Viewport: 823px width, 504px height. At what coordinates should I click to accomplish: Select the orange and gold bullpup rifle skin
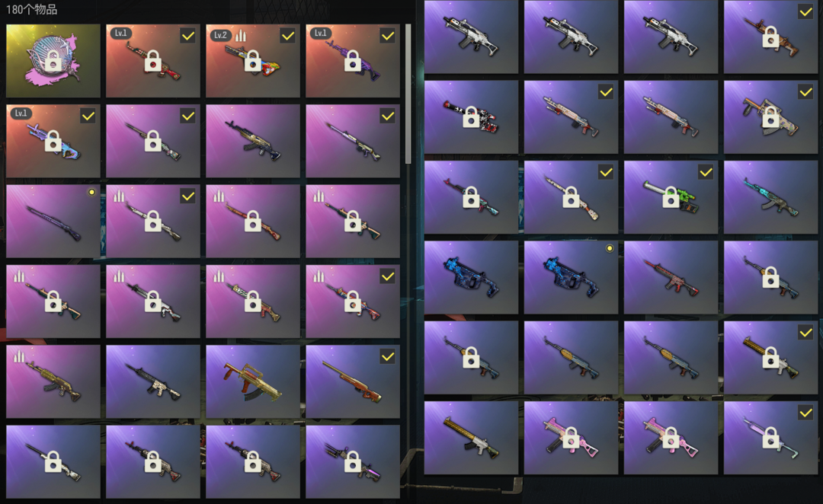tap(252, 381)
